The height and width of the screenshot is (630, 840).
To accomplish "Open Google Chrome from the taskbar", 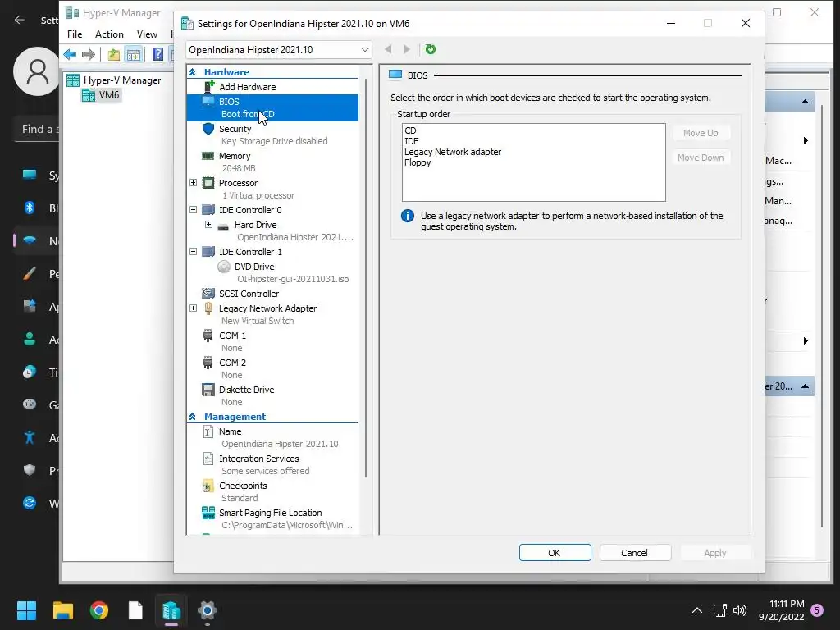I will pyautogui.click(x=99, y=609).
